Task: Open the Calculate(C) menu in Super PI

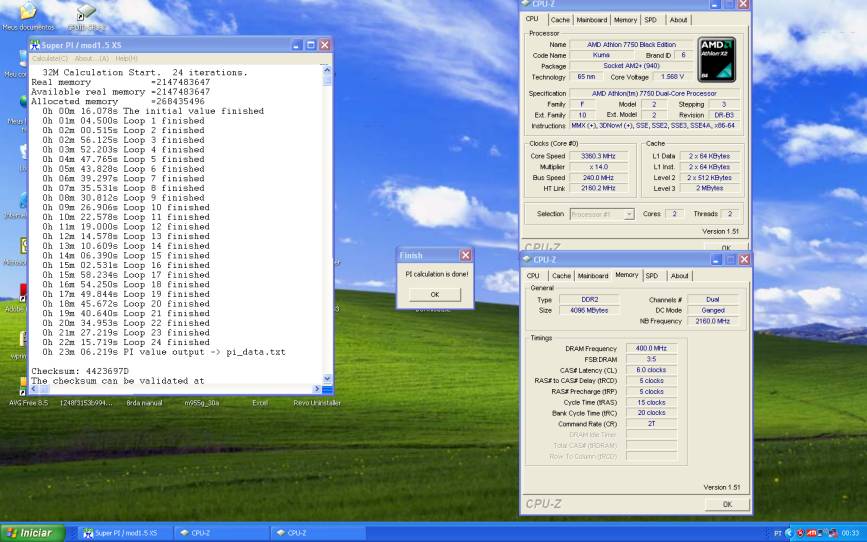Action: pos(50,58)
